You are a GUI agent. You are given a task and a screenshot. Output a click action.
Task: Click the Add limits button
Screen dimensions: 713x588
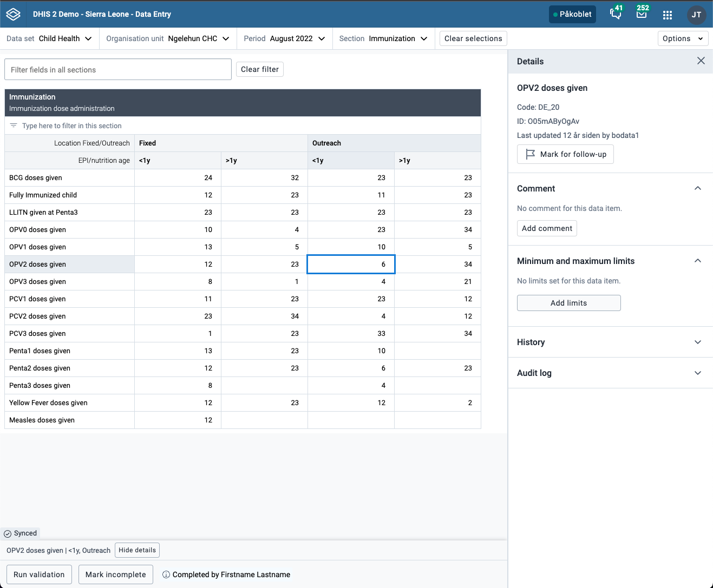click(x=568, y=303)
